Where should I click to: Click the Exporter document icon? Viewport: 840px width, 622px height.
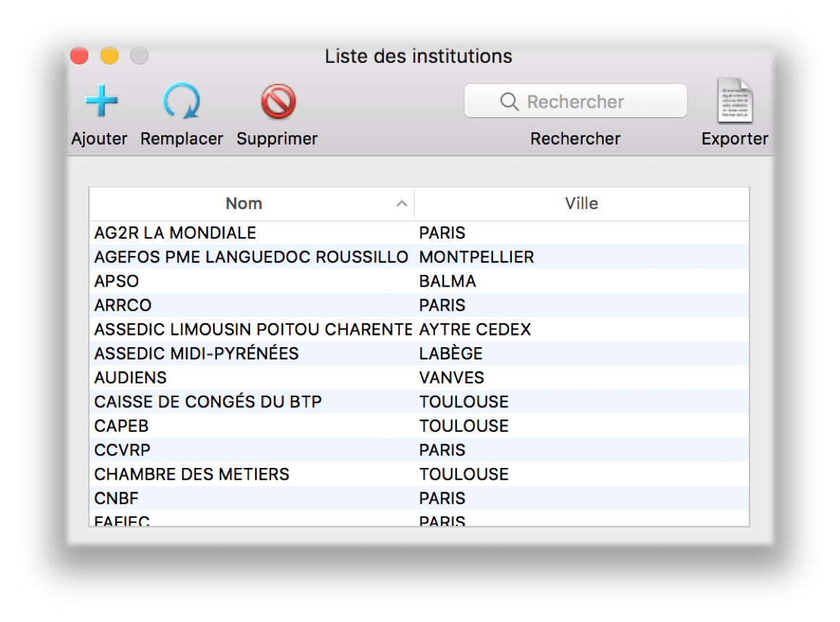(734, 101)
